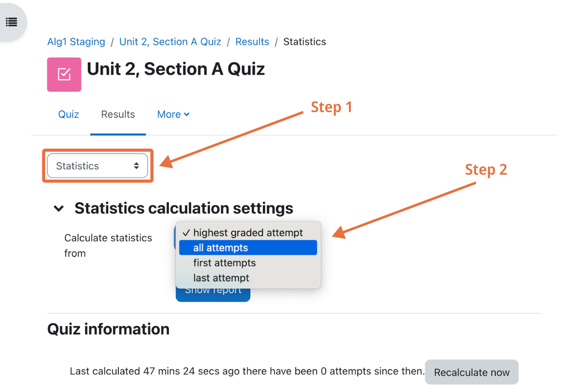Image resolution: width=575 pixels, height=392 pixels.
Task: Click the Recalculate now button
Action: tap(471, 372)
